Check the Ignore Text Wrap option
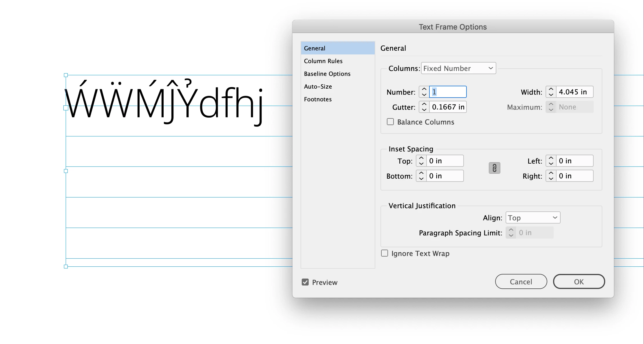 pos(385,253)
